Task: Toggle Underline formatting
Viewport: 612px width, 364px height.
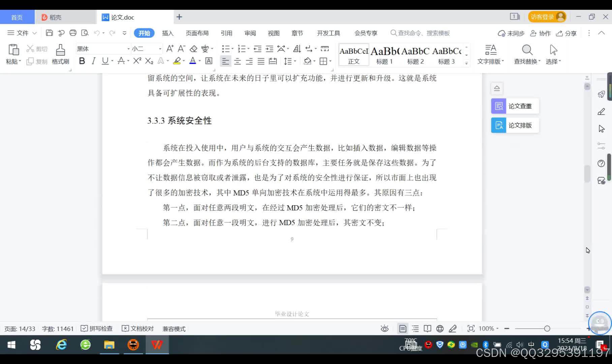Action: coord(105,61)
